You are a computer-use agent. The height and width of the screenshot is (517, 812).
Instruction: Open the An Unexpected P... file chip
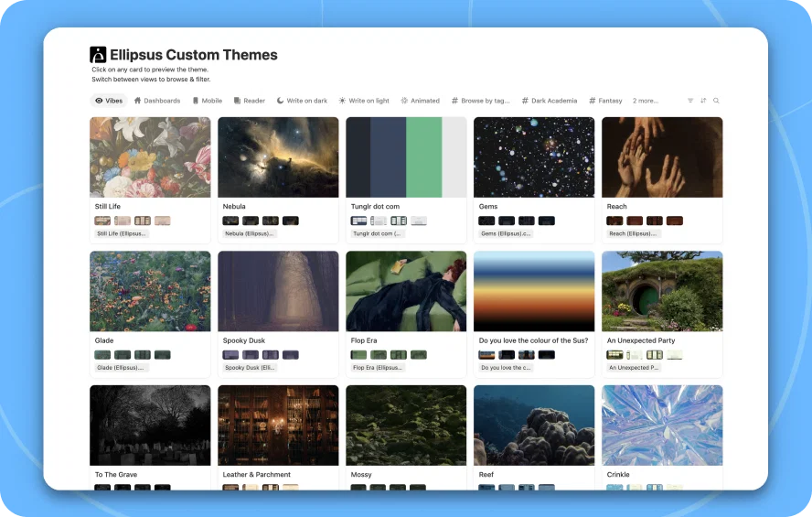634,367
